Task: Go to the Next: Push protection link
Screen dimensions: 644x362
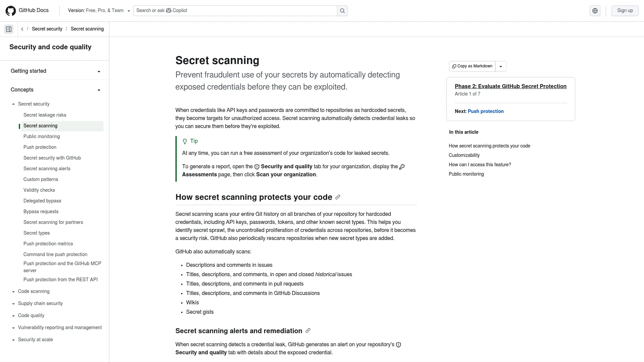Action: click(x=486, y=111)
